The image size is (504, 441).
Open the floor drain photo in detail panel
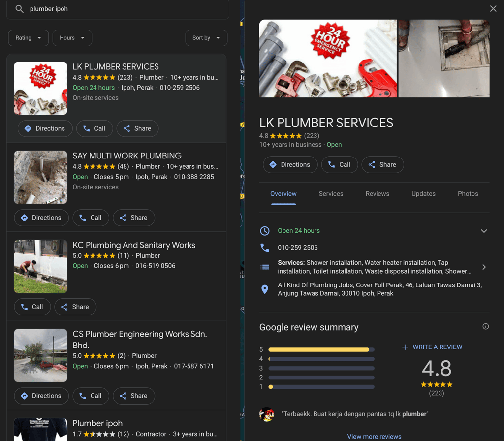point(444,59)
